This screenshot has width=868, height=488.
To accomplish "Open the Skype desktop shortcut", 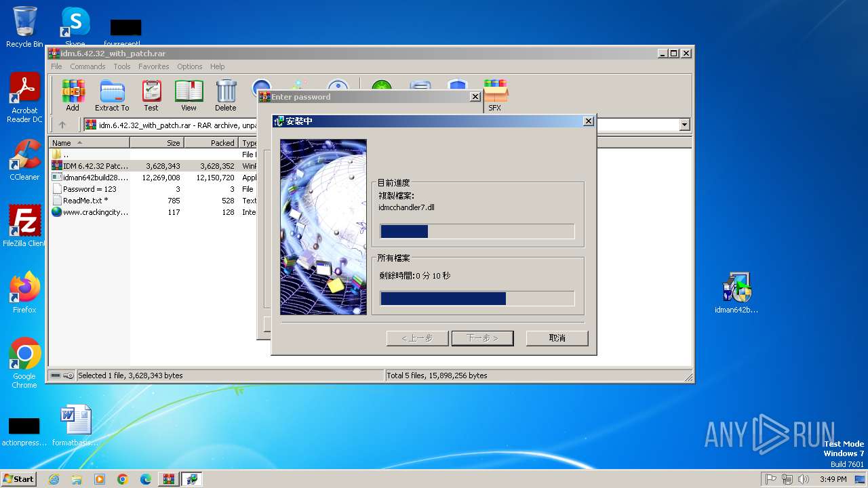I will (75, 27).
